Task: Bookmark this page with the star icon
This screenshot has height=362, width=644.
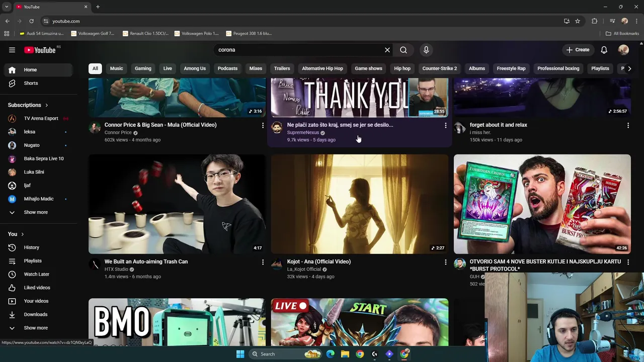Action: point(578,21)
